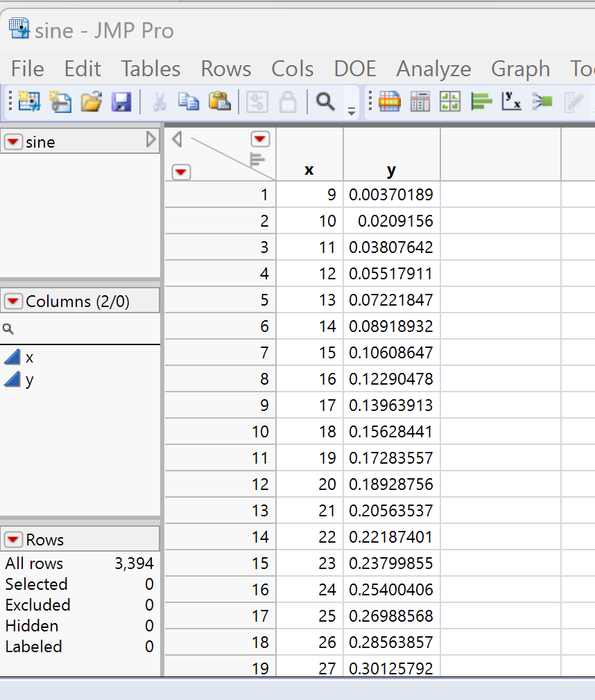Expand the sine panel disclosure arrow
The width and height of the screenshot is (595, 700).
[151, 139]
